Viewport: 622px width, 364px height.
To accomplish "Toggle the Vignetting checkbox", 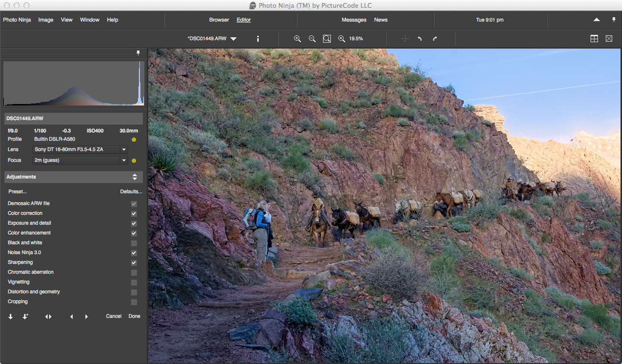I will pyautogui.click(x=134, y=283).
